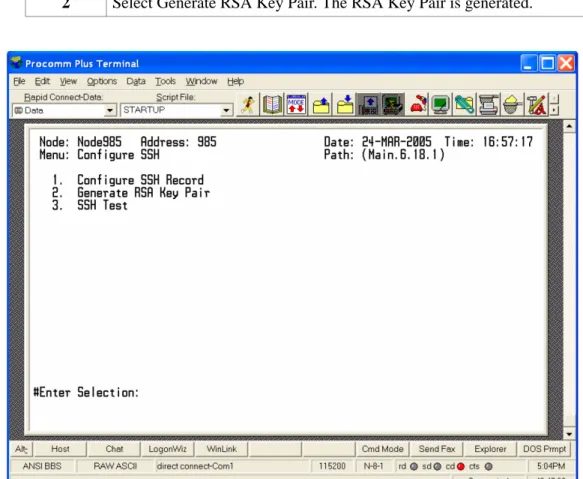
Task: Click the Date 24-MAR-2005 text
Action: coord(377,142)
